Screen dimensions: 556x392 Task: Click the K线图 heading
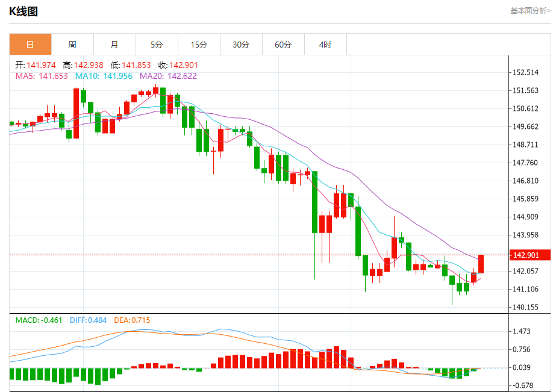tap(23, 11)
